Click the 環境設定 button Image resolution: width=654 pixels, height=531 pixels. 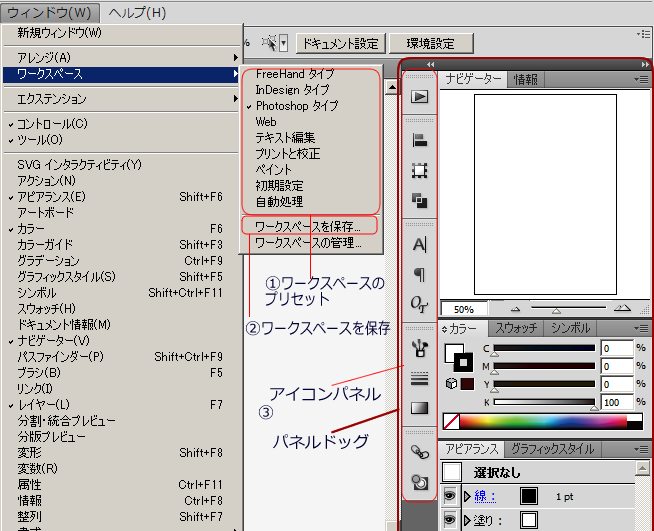431,43
